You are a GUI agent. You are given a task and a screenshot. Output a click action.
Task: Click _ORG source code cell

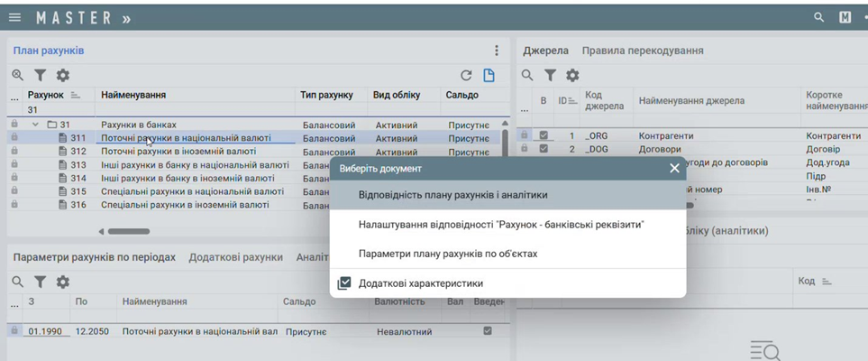click(x=596, y=135)
